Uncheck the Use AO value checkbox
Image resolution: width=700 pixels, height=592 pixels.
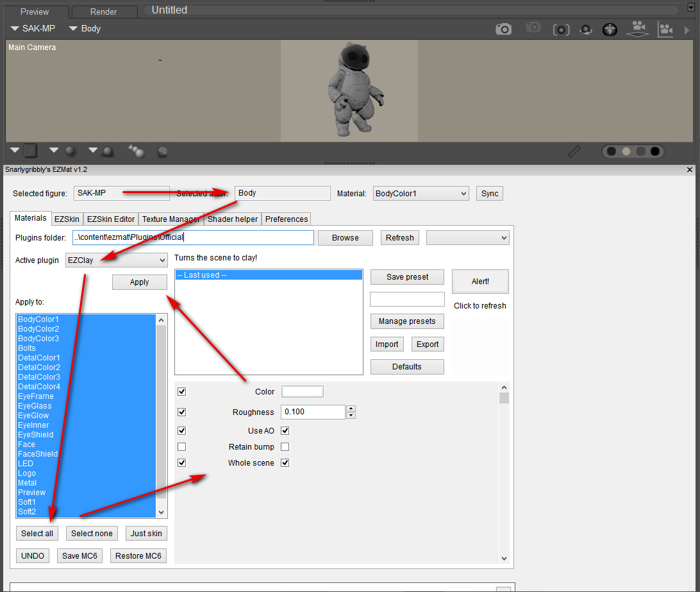pyautogui.click(x=285, y=430)
